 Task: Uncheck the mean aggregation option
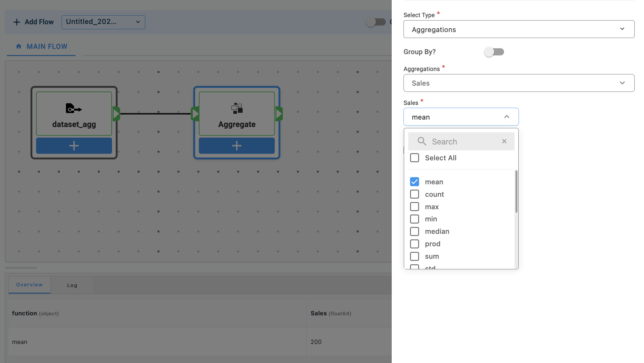point(414,182)
